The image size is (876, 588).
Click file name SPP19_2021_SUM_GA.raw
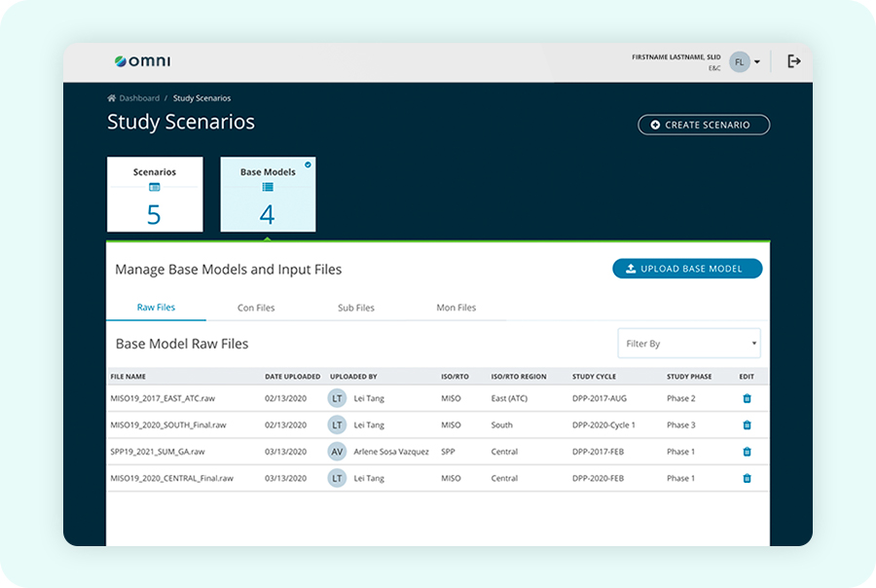pos(158,452)
